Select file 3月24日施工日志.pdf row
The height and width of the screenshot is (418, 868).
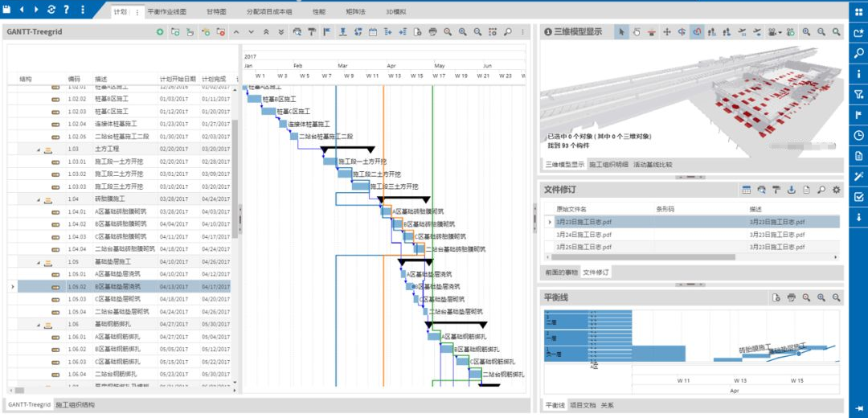coord(693,234)
